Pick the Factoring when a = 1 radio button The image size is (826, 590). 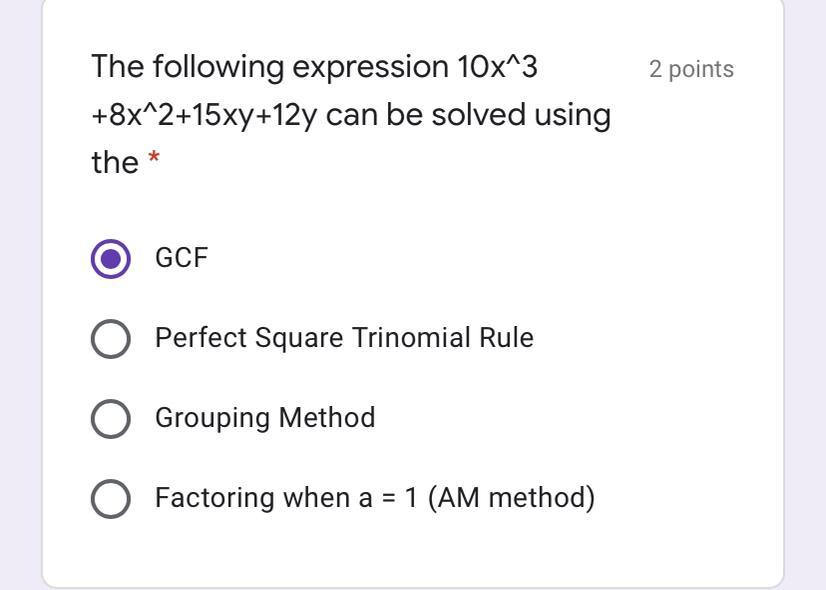tap(110, 499)
